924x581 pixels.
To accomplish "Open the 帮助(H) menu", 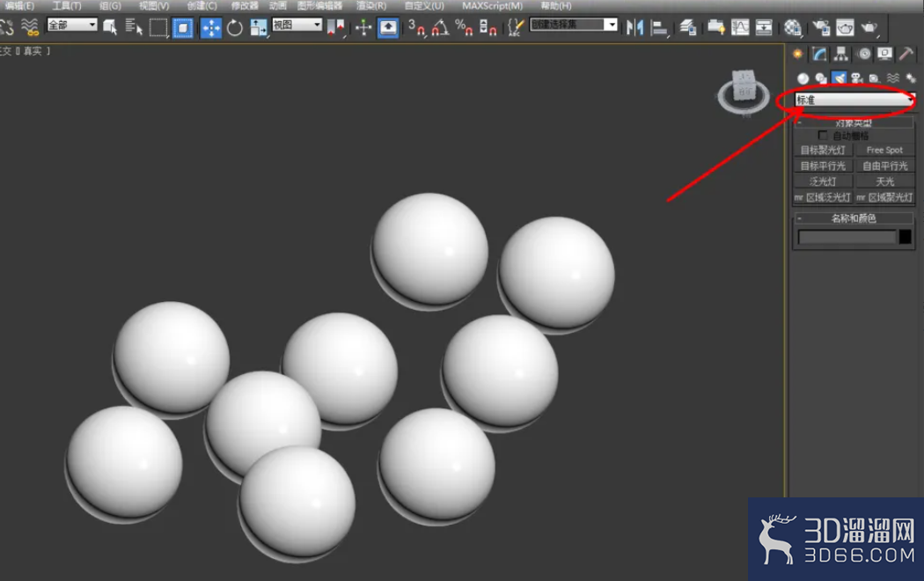I will [x=555, y=6].
